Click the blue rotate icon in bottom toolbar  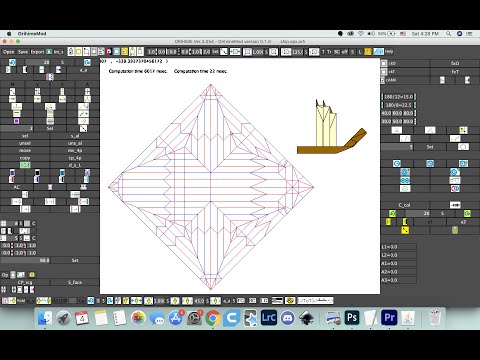click(91, 301)
